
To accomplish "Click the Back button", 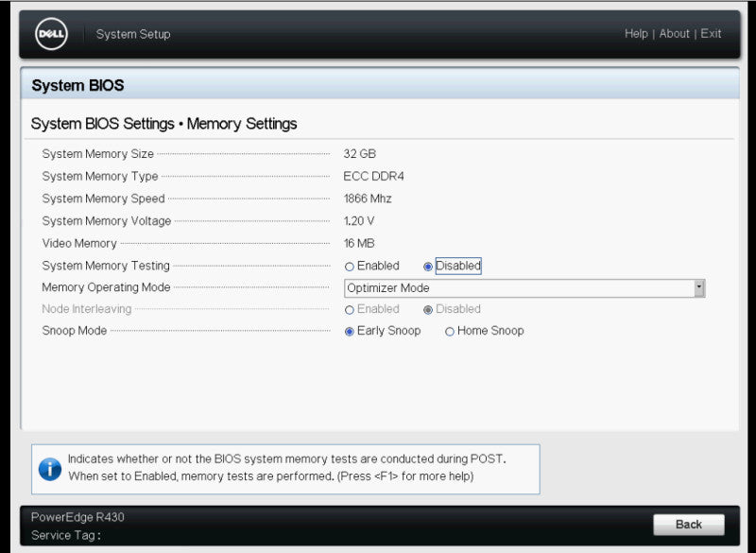I will tap(689, 525).
